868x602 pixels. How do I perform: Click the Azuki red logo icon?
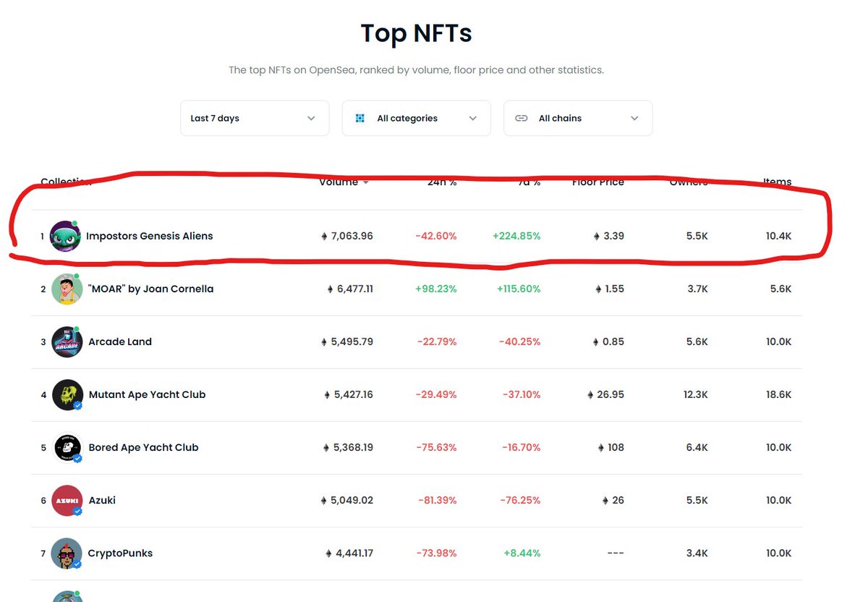click(x=67, y=500)
